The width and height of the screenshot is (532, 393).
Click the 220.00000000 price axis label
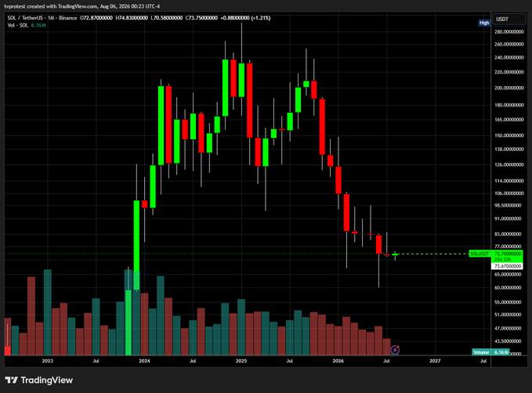pyautogui.click(x=509, y=72)
